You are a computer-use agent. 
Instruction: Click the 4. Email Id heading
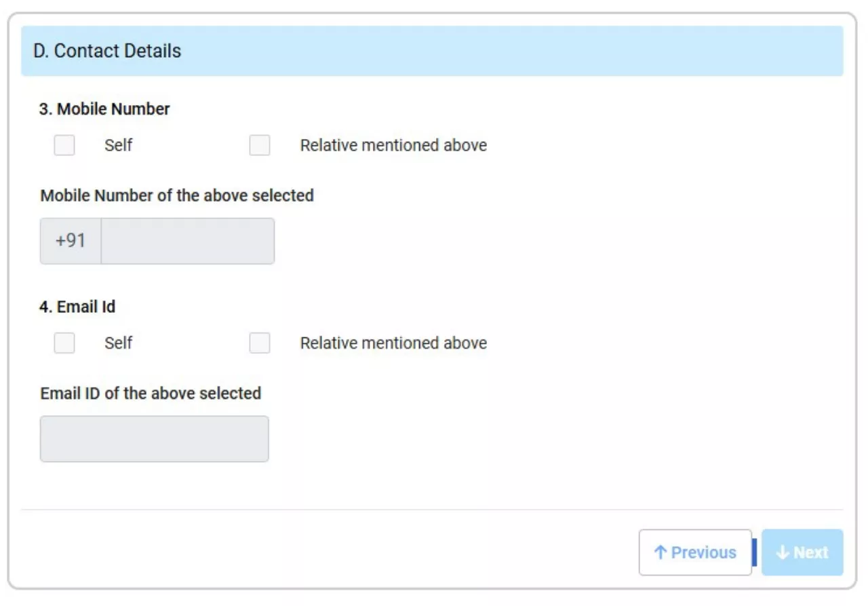point(77,307)
